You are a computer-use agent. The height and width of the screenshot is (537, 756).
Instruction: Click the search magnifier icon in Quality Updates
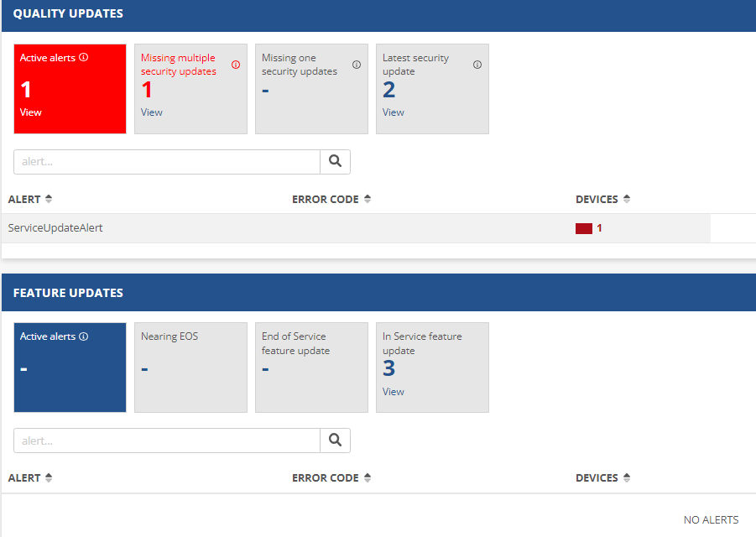pos(335,161)
